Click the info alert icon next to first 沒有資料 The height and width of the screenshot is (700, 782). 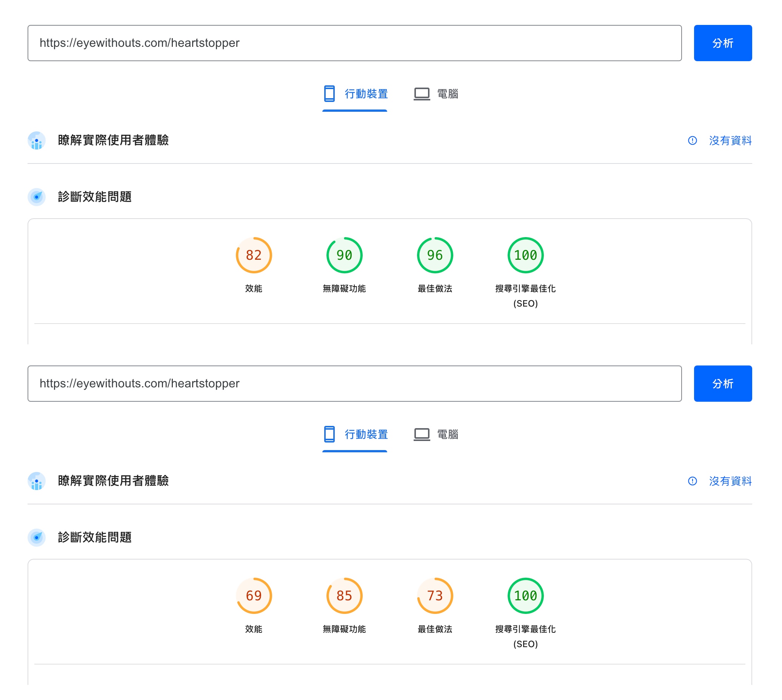coord(693,141)
